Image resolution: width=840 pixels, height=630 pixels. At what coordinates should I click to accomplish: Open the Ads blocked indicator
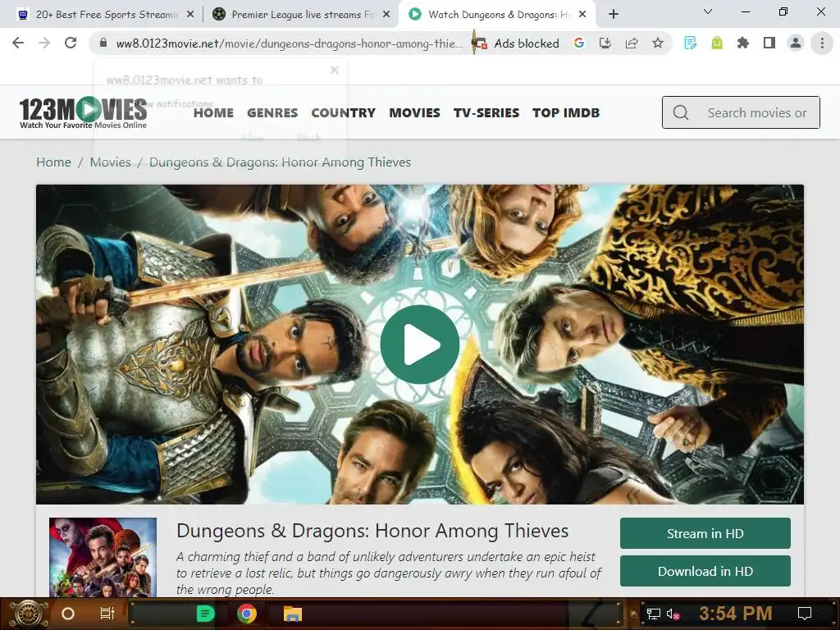[x=516, y=43]
